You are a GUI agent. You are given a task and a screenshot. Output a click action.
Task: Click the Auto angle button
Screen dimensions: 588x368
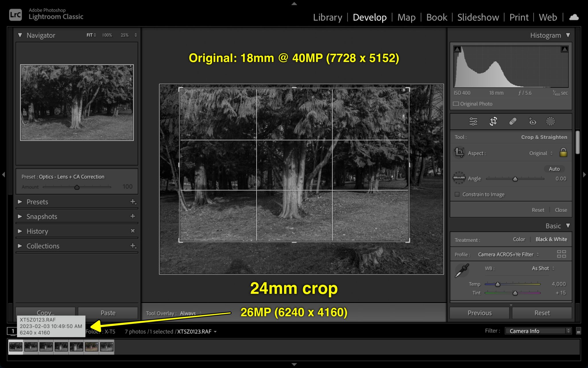554,169
